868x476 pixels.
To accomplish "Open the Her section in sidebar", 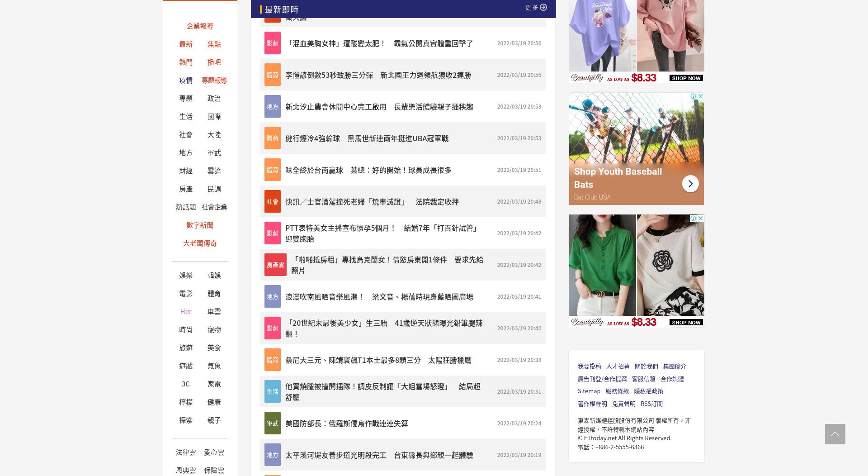I will pyautogui.click(x=186, y=311).
